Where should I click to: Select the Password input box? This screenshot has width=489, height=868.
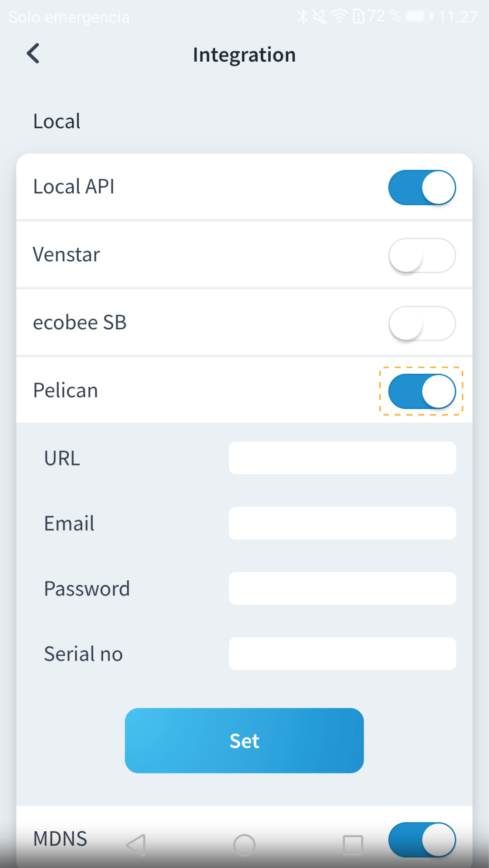[x=342, y=588]
